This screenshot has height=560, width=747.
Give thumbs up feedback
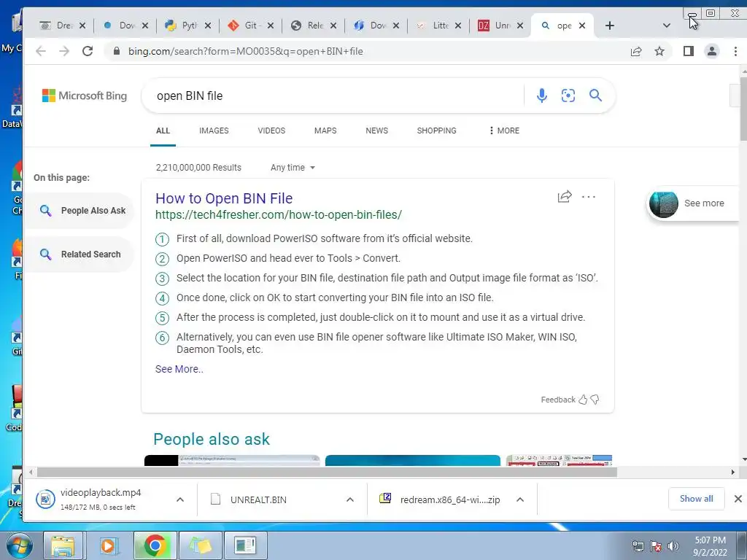pyautogui.click(x=583, y=400)
